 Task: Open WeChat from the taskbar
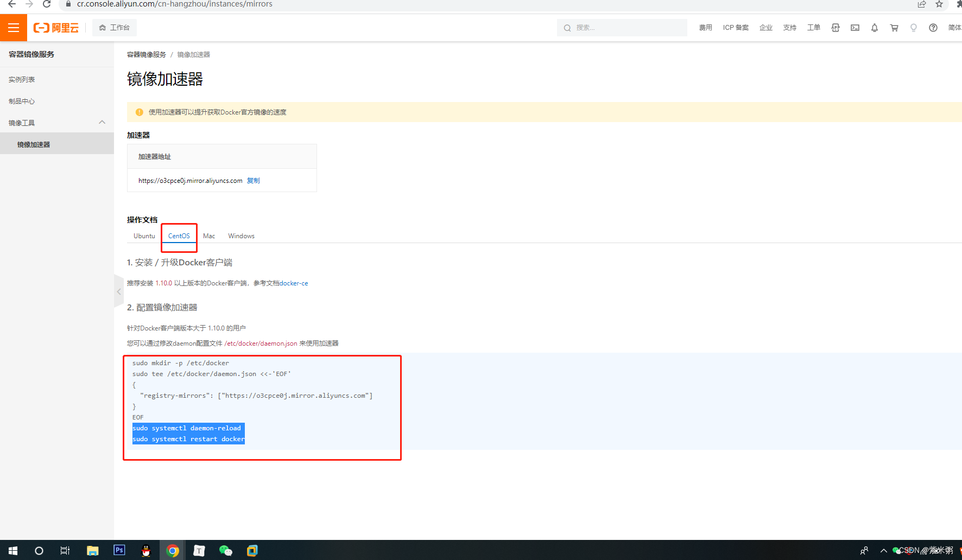[x=226, y=551]
